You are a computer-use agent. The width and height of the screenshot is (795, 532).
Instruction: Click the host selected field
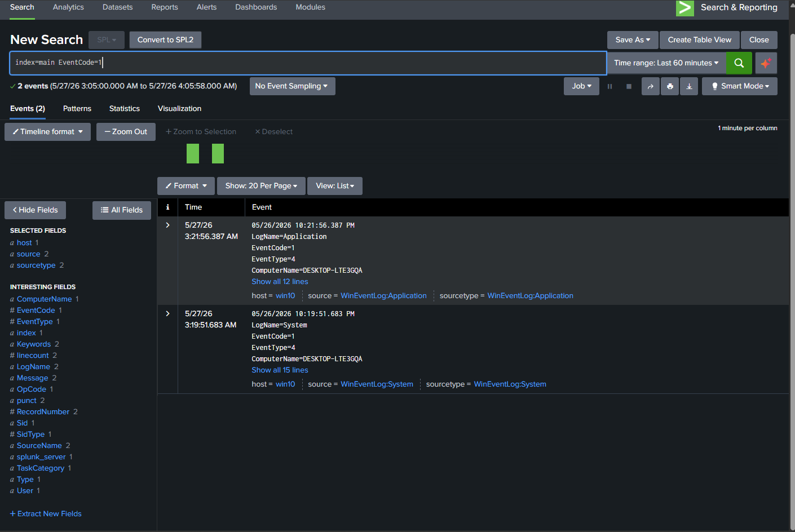pos(24,243)
